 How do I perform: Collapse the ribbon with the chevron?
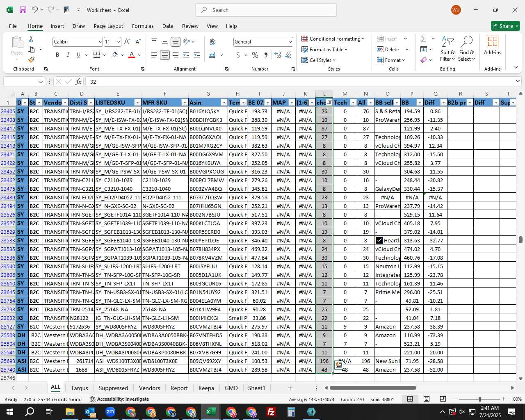[516, 68]
